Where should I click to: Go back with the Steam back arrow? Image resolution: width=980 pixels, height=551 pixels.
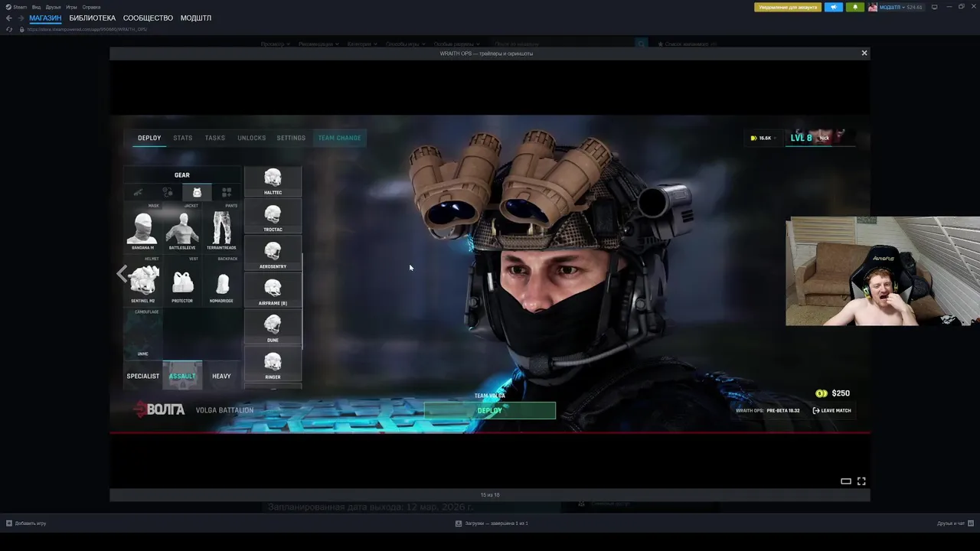point(9,18)
